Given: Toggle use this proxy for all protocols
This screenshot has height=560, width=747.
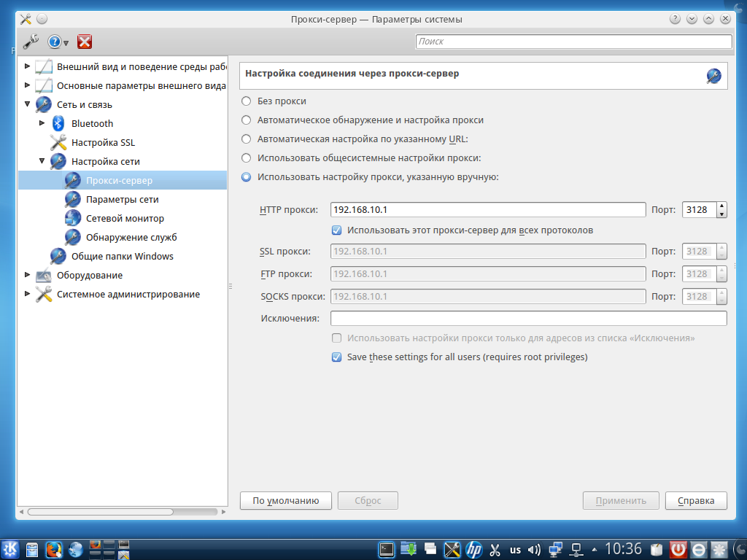Looking at the screenshot, I should point(336,230).
